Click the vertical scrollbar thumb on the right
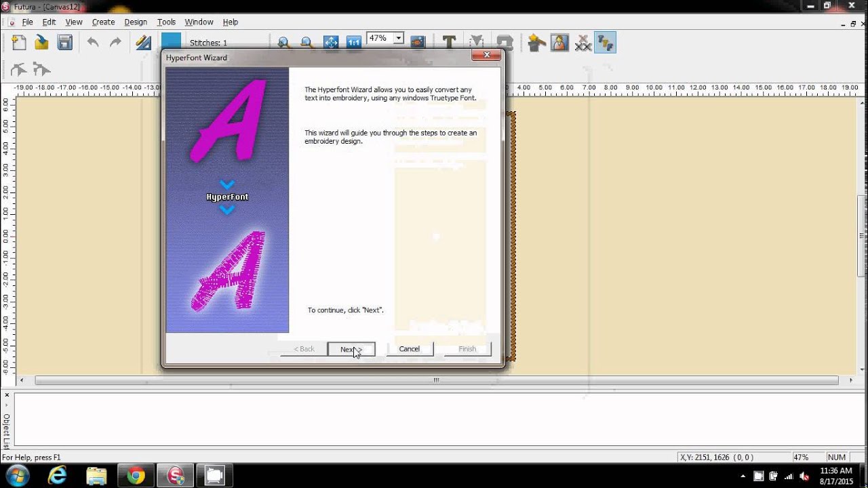This screenshot has width=868, height=488. tap(863, 236)
